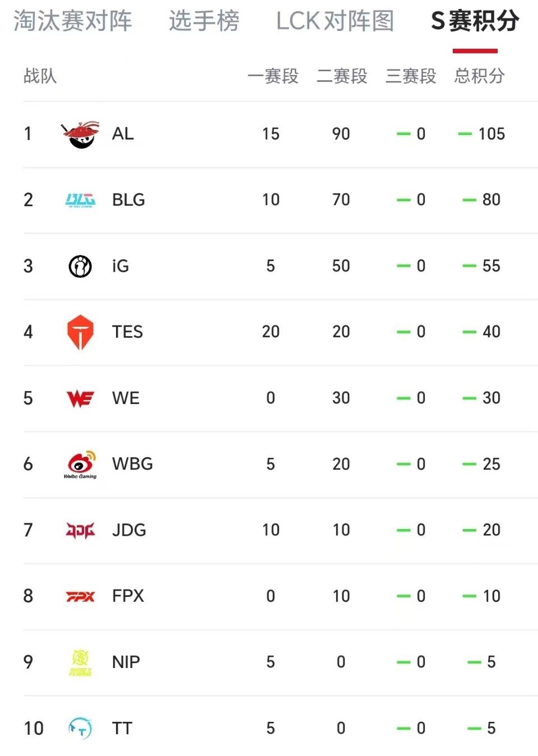The width and height of the screenshot is (538, 756).
Task: Open the LCK对阵图 tab
Action: pos(335,21)
